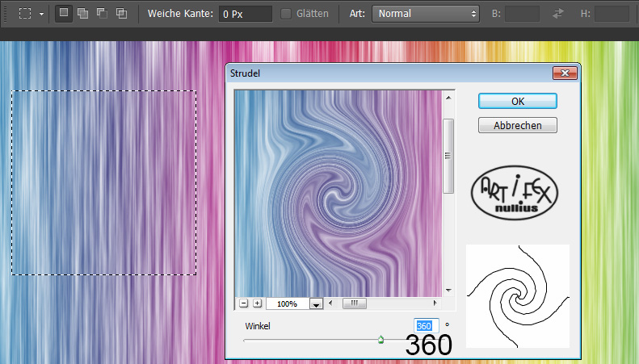Image resolution: width=639 pixels, height=364 pixels.
Task: Click the swirl filter preview image
Action: [338, 194]
